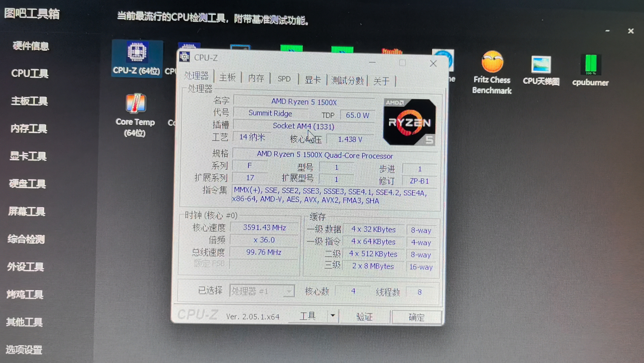Click the TDP value 65.0 W
The width and height of the screenshot is (644, 363).
pos(357,115)
